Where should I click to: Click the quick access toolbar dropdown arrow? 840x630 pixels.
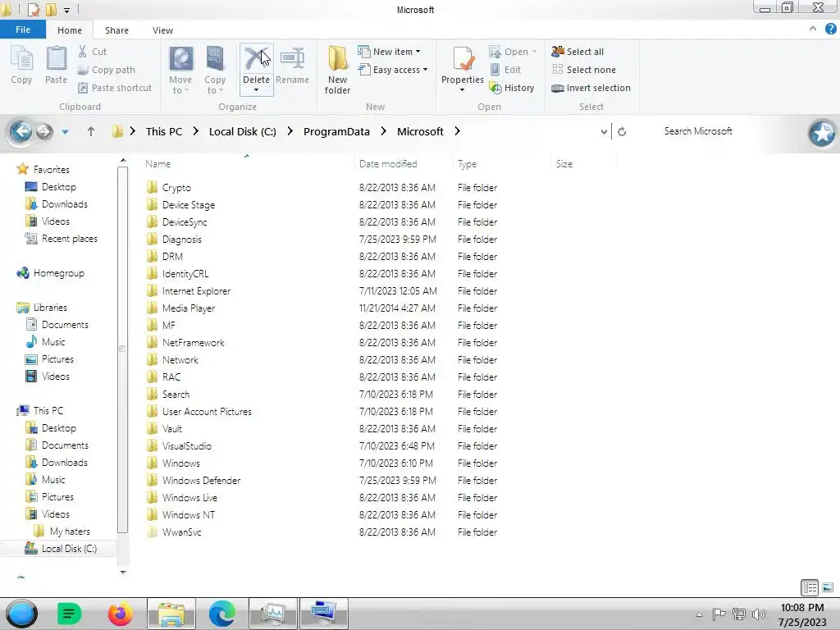click(x=67, y=10)
